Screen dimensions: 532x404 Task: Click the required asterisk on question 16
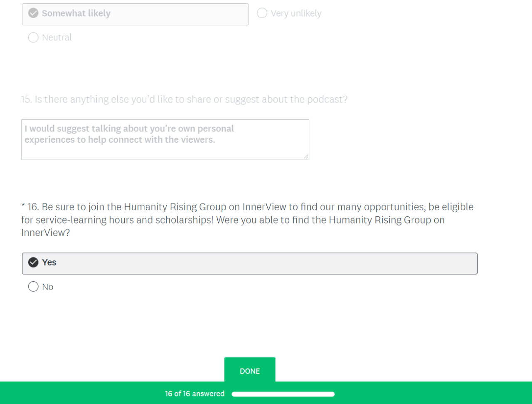click(23, 206)
